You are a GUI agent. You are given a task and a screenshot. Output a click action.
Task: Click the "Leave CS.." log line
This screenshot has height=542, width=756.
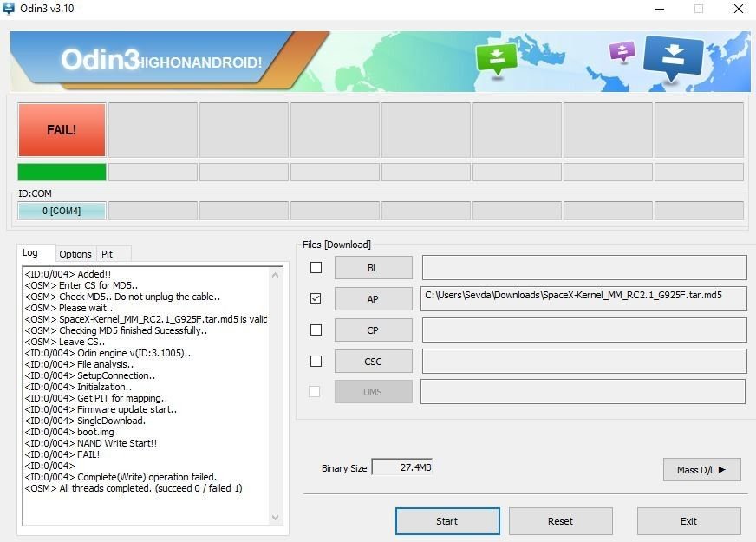pyautogui.click(x=65, y=342)
